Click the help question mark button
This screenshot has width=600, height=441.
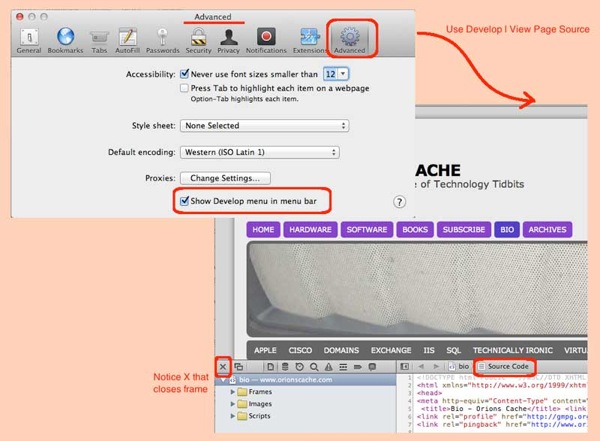(x=399, y=202)
